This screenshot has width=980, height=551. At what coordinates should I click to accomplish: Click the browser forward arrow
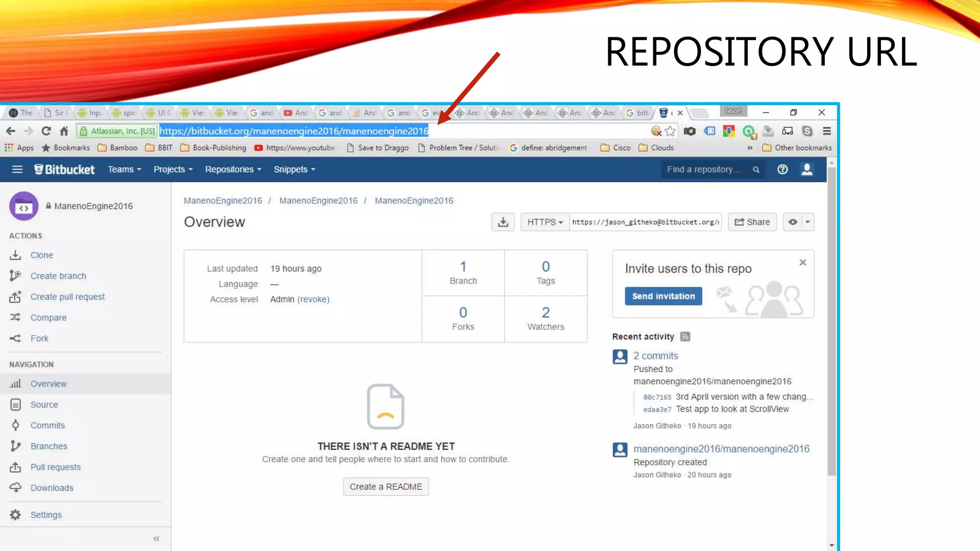tap(28, 131)
